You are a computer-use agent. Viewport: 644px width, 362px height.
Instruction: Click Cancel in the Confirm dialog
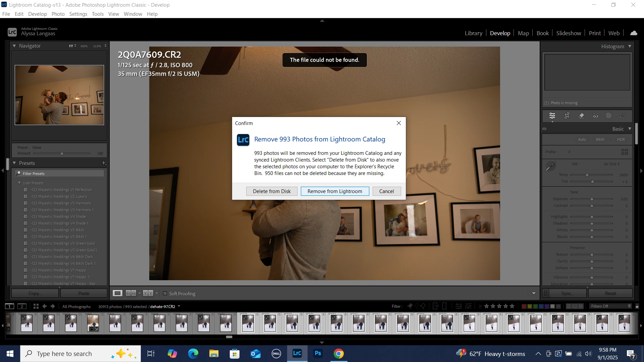coord(386,191)
